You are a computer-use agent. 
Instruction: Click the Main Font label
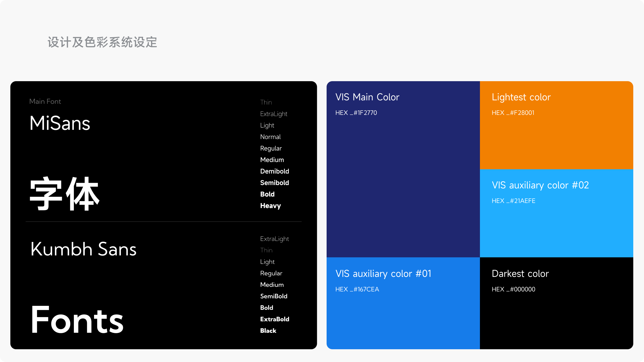pos(45,101)
